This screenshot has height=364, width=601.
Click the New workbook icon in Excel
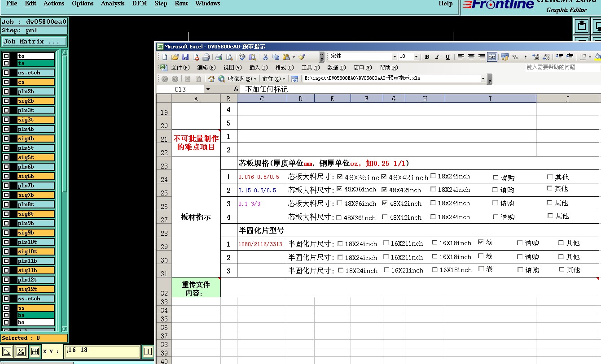point(164,57)
